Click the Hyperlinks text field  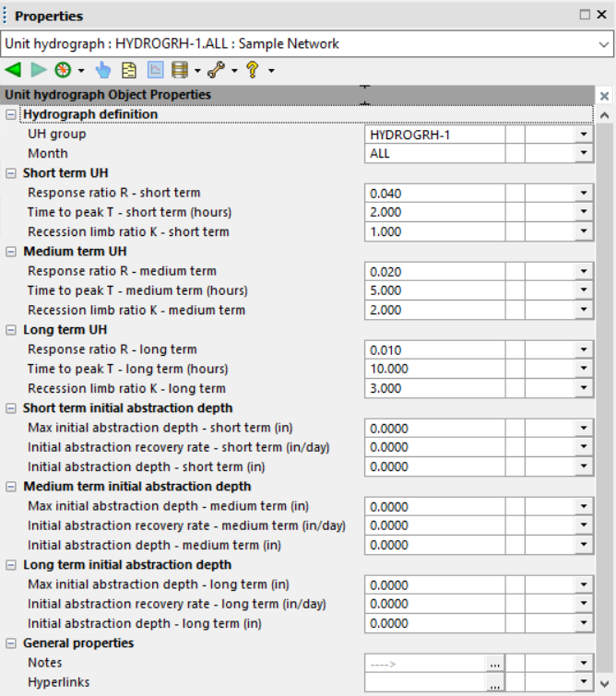click(x=425, y=683)
